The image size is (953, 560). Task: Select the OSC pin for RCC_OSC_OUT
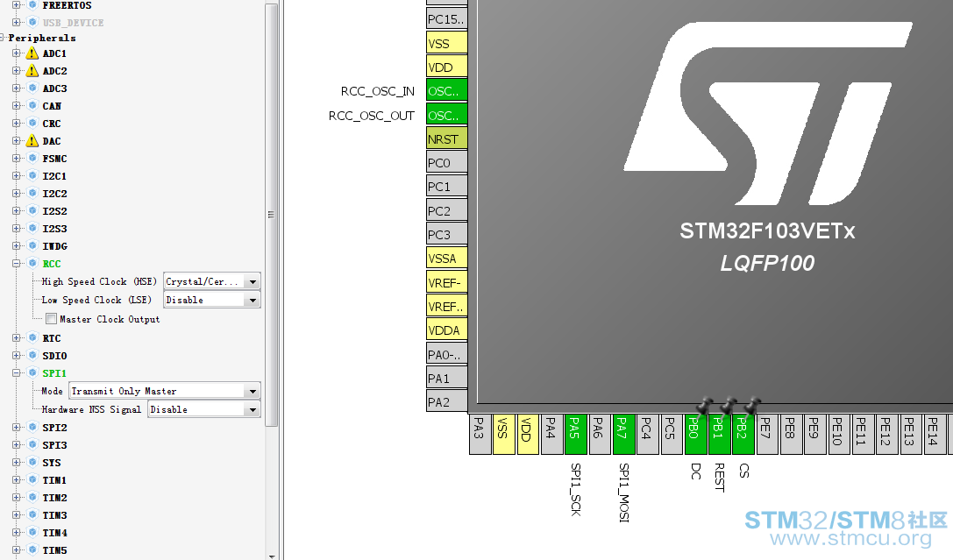pos(447,115)
